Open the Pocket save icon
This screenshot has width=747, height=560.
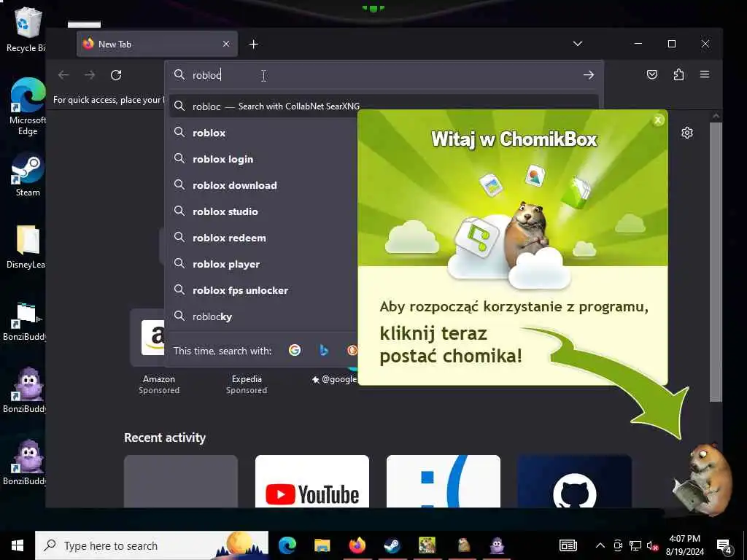(651, 74)
